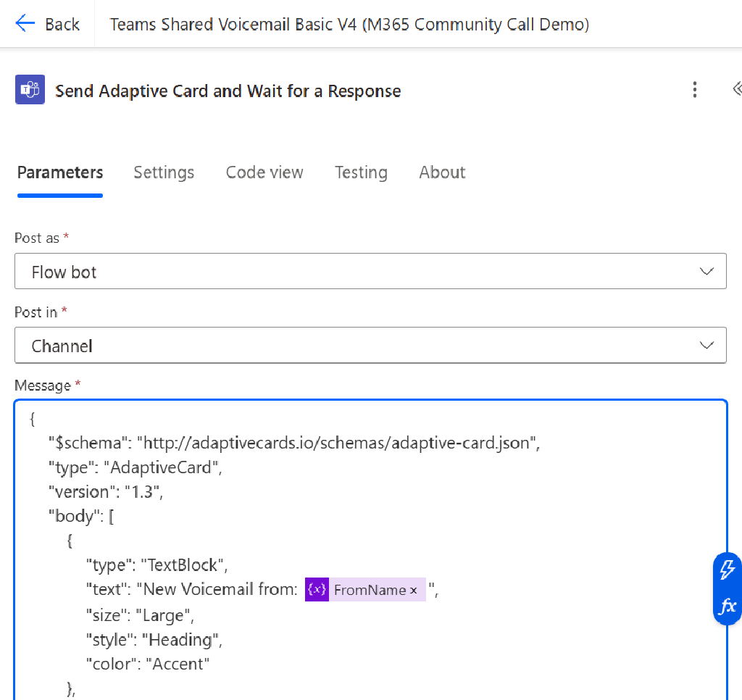Open the Code view tab
This screenshot has height=700, width=742.
pyautogui.click(x=264, y=172)
